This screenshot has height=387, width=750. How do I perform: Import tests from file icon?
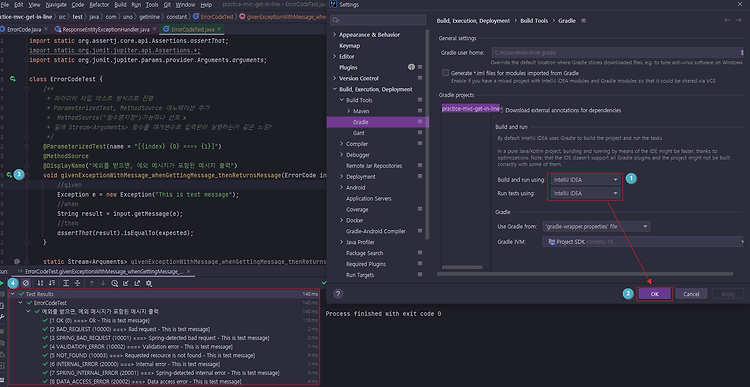click(x=126, y=283)
